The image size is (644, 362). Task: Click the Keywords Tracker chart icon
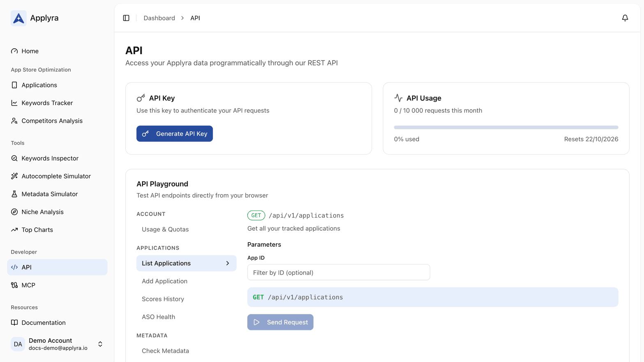(14, 103)
